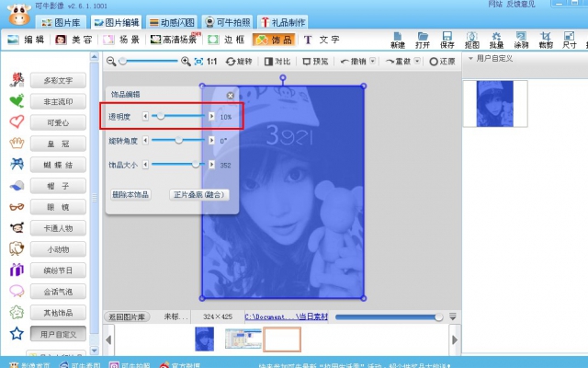Click the 抠图 cutout icon
This screenshot has height=368, width=588.
[x=471, y=40]
